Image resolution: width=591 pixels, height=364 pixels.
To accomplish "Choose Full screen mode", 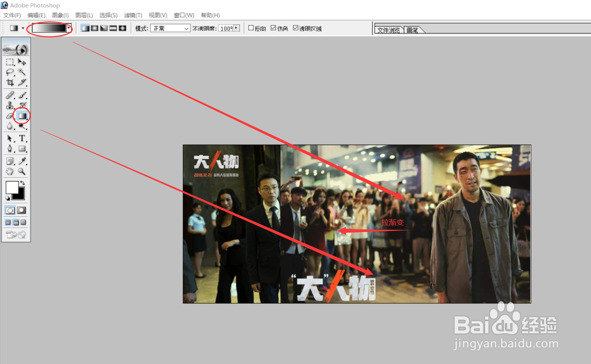I will pos(23,222).
